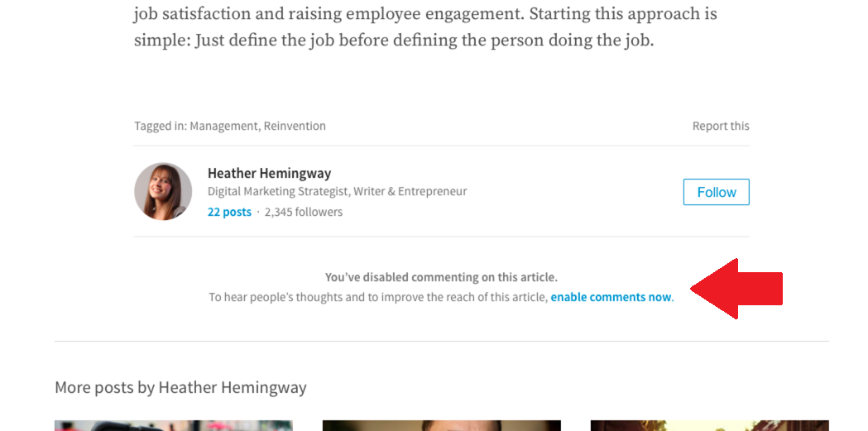Open the Management tag
The width and height of the screenshot is (868, 431).
pyautogui.click(x=223, y=126)
